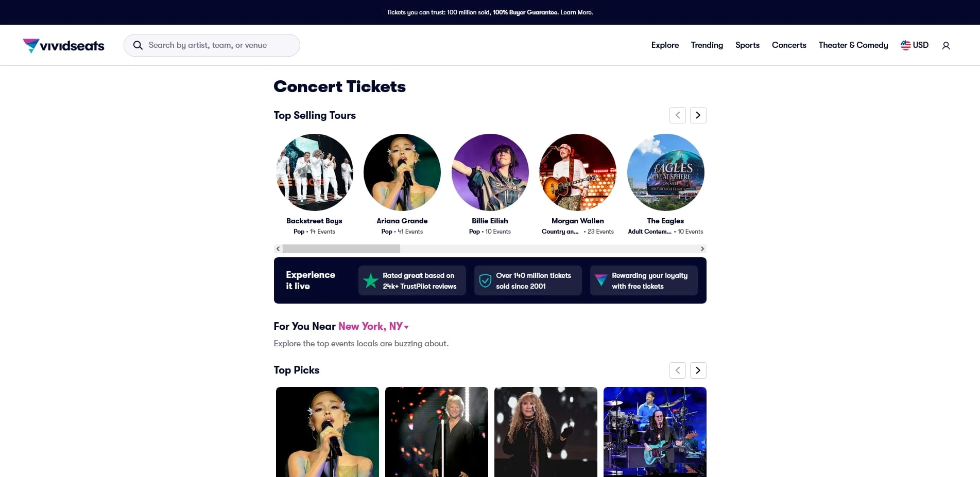Open the USD currency selector
The height and width of the screenshot is (477, 980).
[x=915, y=45]
